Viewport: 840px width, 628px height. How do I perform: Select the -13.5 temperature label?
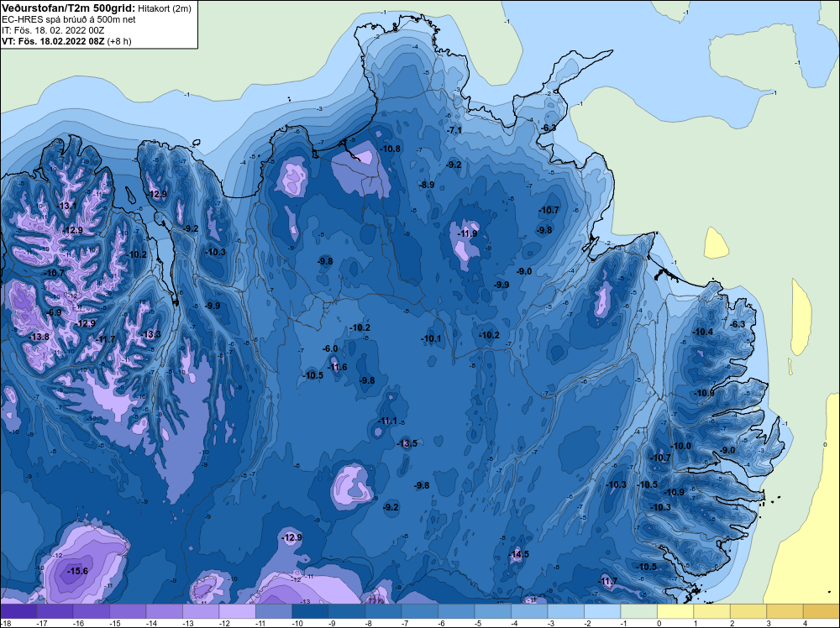click(407, 443)
